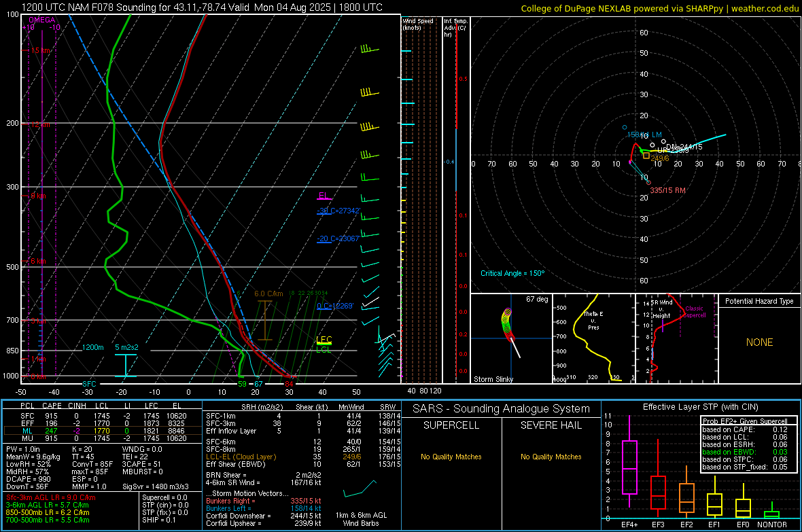Click the surface dewpoint value 59

(x=242, y=384)
